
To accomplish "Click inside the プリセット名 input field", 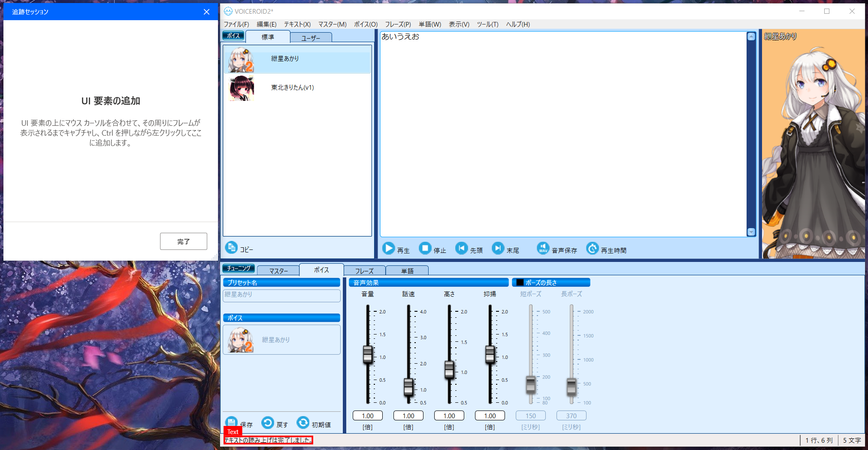I will point(281,295).
